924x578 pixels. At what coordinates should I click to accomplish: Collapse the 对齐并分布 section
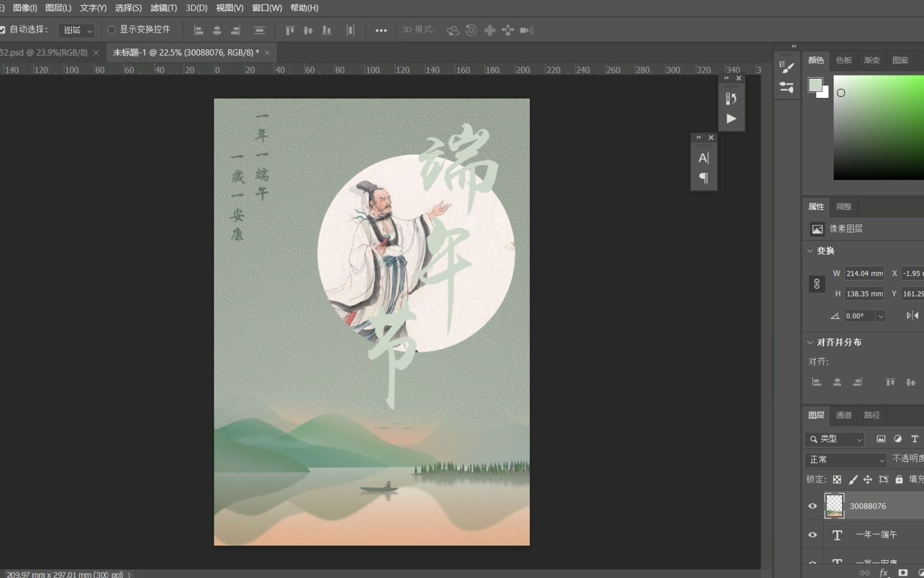(x=810, y=342)
